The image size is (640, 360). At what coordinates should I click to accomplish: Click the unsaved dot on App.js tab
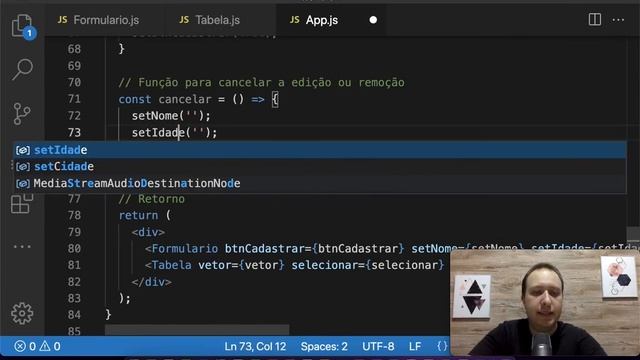pos(373,20)
